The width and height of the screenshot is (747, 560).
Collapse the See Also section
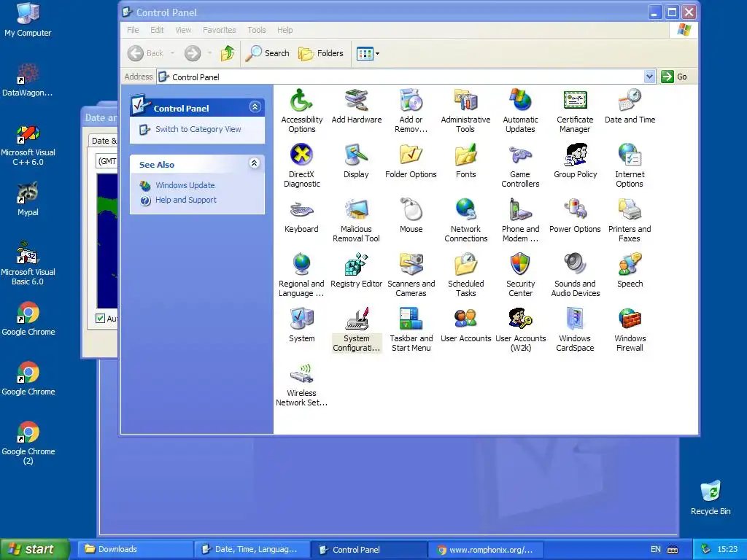click(255, 163)
